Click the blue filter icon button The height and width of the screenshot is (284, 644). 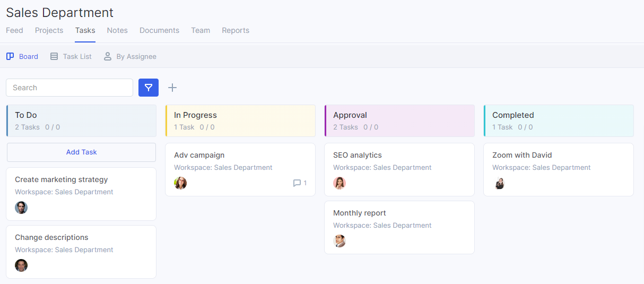[149, 88]
